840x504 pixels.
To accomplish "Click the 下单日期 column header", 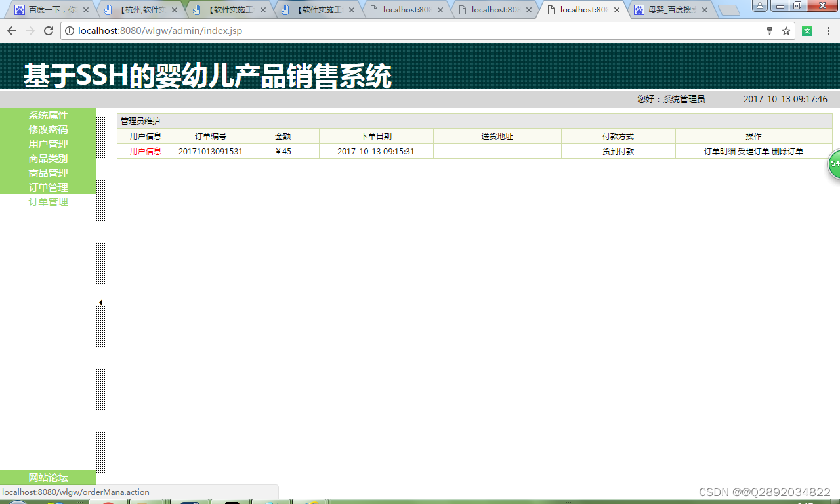I will [376, 136].
